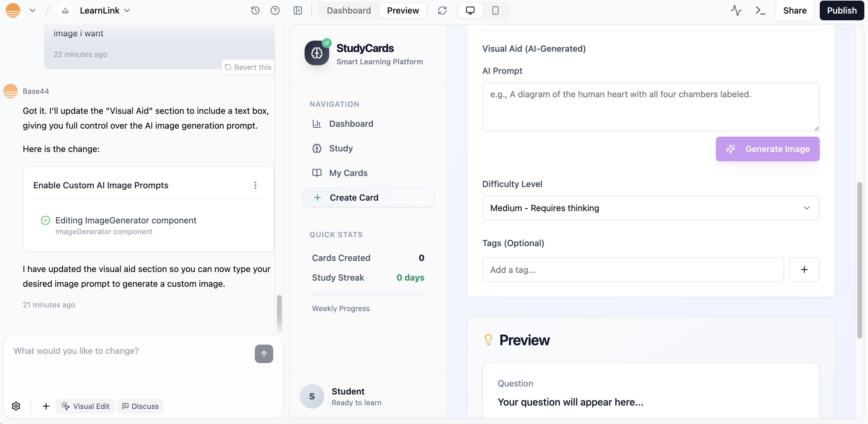This screenshot has height=424, width=868.
Task: Collapse the chat sidebar panel icon
Action: pos(298,10)
